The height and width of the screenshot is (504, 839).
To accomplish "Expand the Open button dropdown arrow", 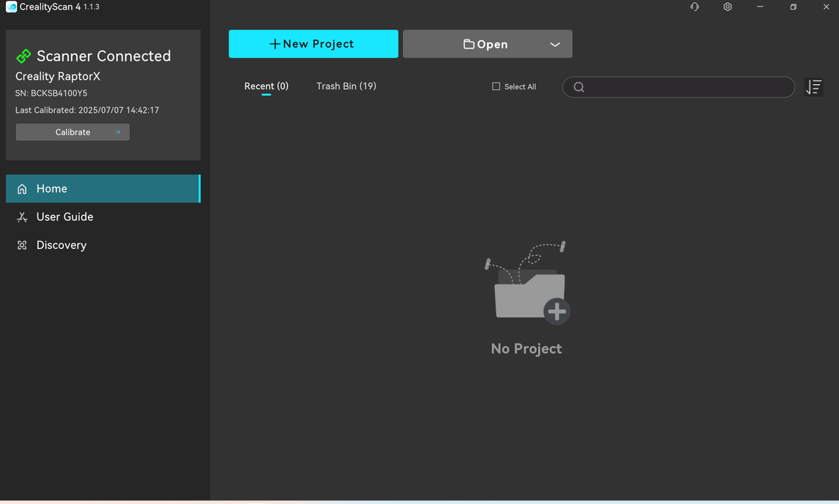I will tap(555, 45).
